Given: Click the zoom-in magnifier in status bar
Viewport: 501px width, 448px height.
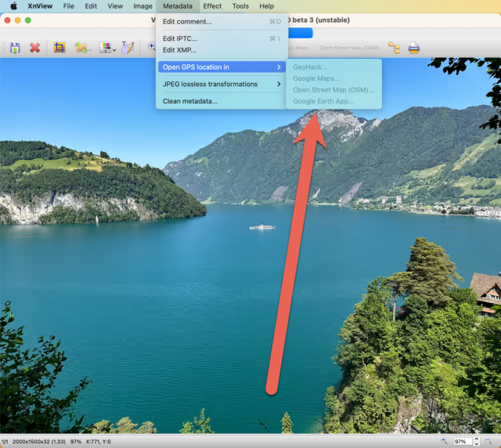Looking at the screenshot, I should point(444,441).
